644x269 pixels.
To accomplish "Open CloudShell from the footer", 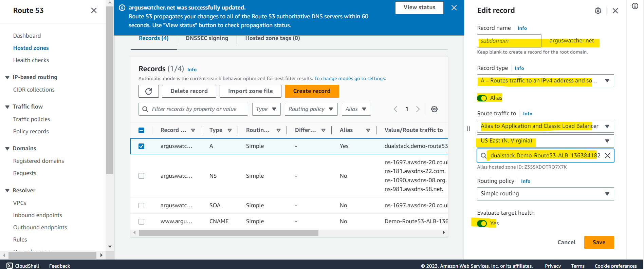I will click(23, 266).
